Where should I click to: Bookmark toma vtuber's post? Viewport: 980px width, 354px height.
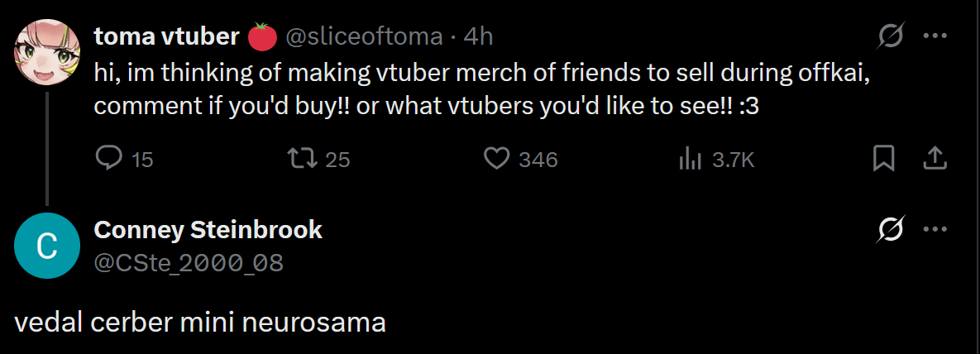click(x=884, y=158)
